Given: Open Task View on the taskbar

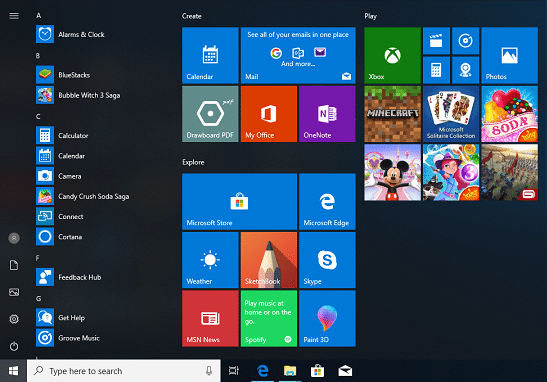Looking at the screenshot, I should 234,371.
